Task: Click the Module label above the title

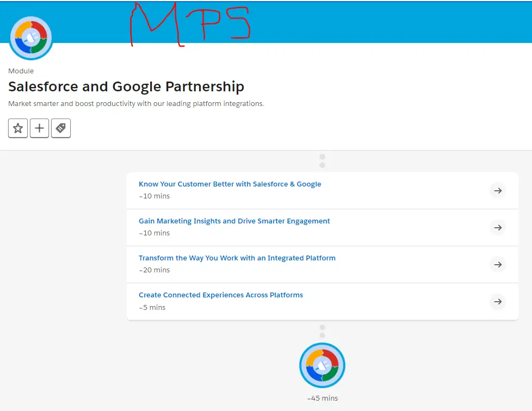Action: pyautogui.click(x=21, y=71)
